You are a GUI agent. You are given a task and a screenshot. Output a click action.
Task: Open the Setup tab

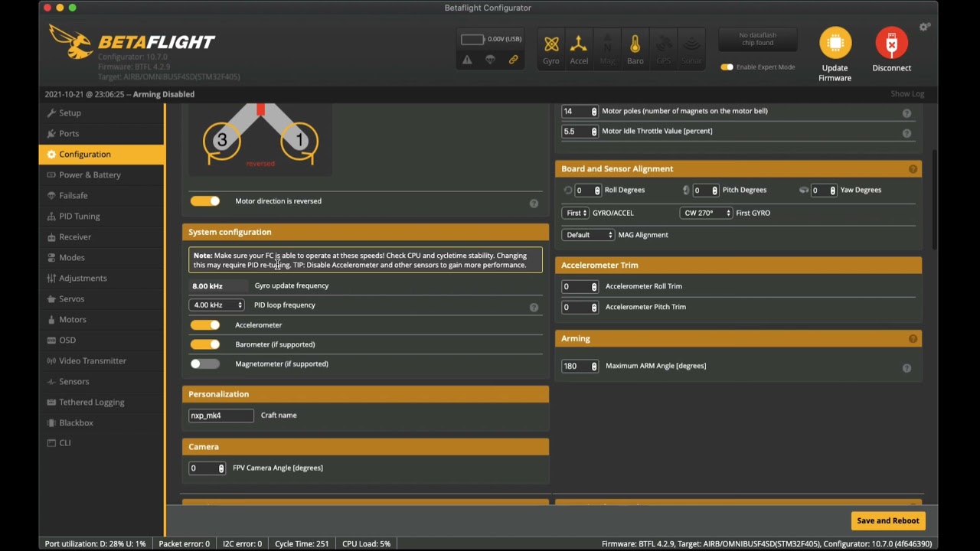coord(102,113)
